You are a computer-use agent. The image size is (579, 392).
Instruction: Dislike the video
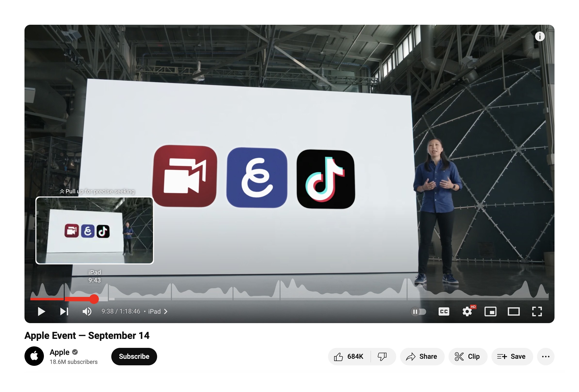click(382, 357)
